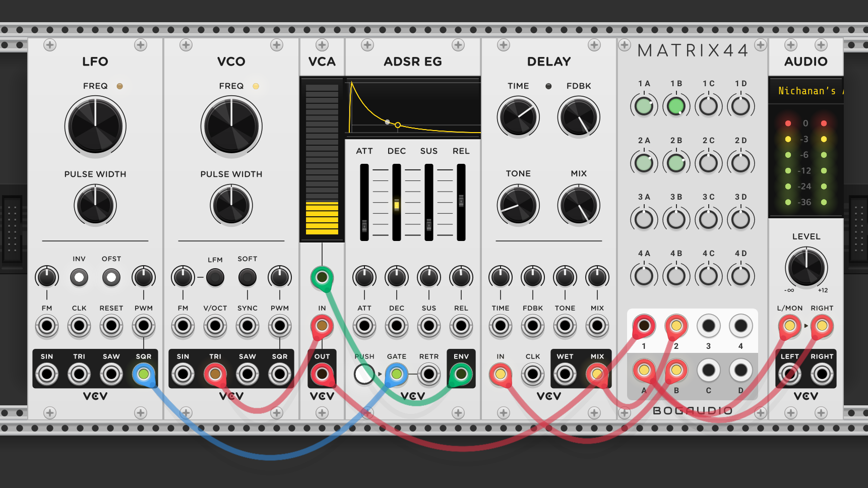The image size is (868, 488).
Task: Click the ADSR PUSH trigger button
Action: (364, 374)
